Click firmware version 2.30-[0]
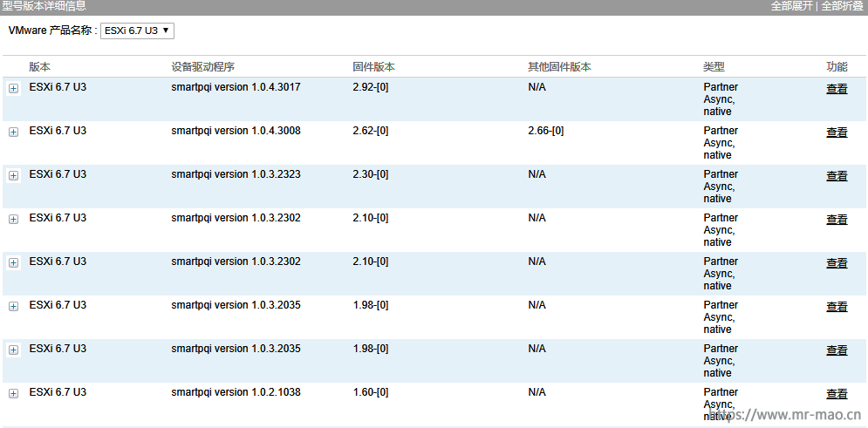Screen dimensions: 868x428 point(371,174)
